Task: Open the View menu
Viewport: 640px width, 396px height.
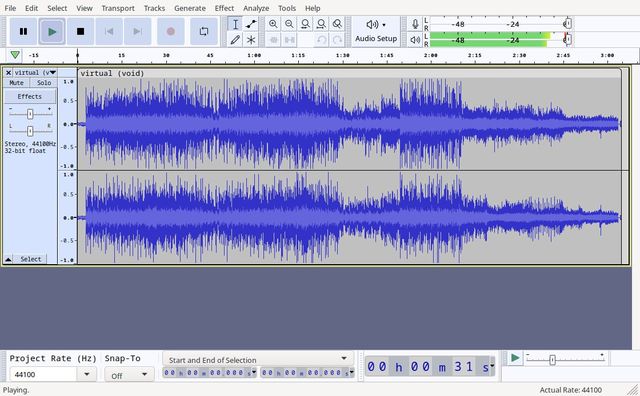Action: [84, 8]
